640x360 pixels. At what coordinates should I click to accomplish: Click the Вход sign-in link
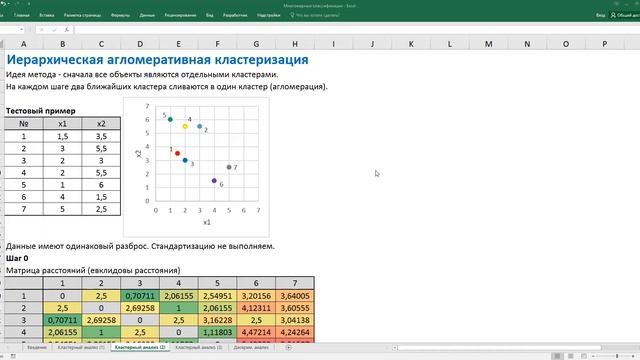tap(600, 15)
